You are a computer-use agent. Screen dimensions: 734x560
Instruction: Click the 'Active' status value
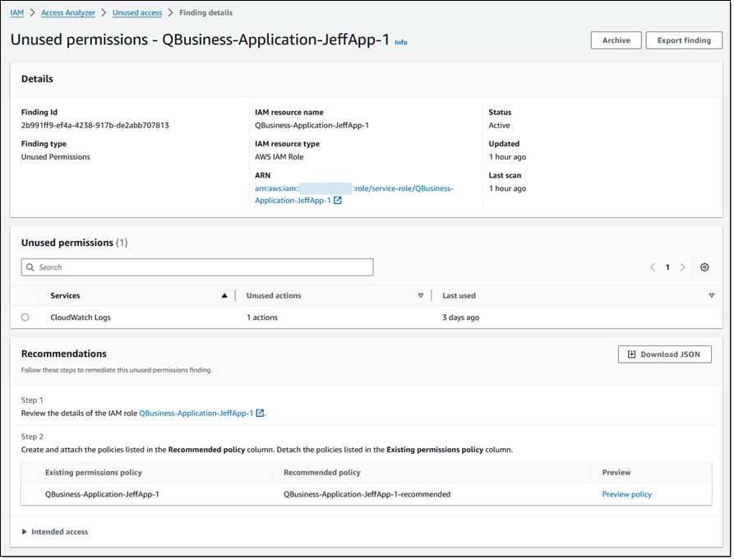[500, 125]
